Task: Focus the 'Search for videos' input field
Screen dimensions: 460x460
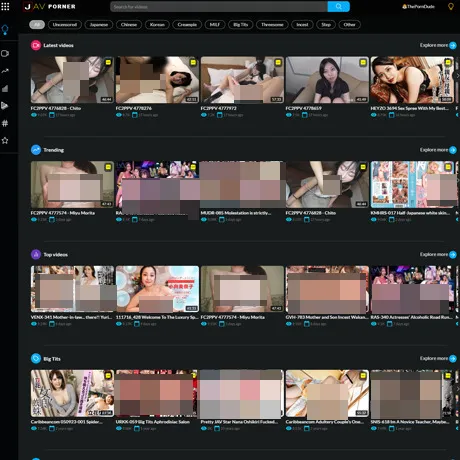Action: [x=219, y=6]
